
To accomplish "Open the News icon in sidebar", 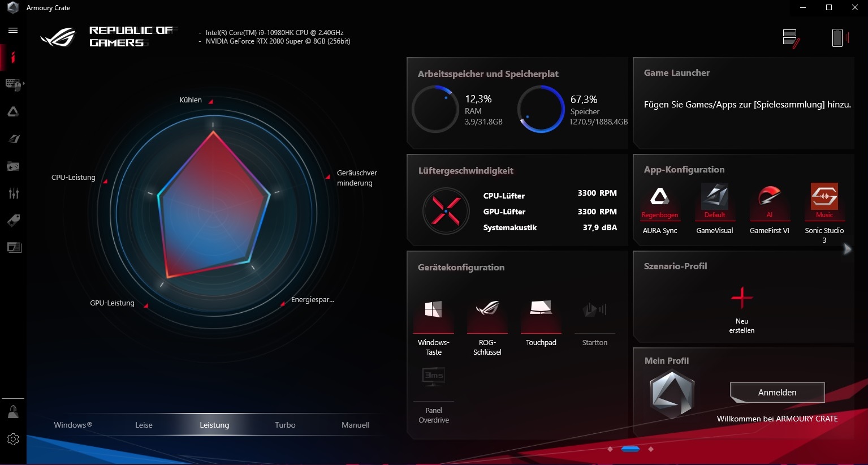I will tap(13, 247).
